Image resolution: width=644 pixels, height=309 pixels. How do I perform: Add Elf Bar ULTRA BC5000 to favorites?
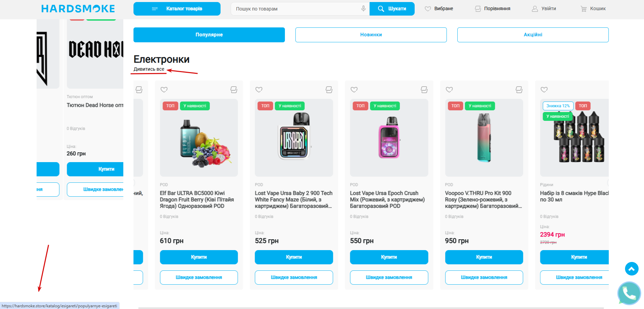coord(164,90)
